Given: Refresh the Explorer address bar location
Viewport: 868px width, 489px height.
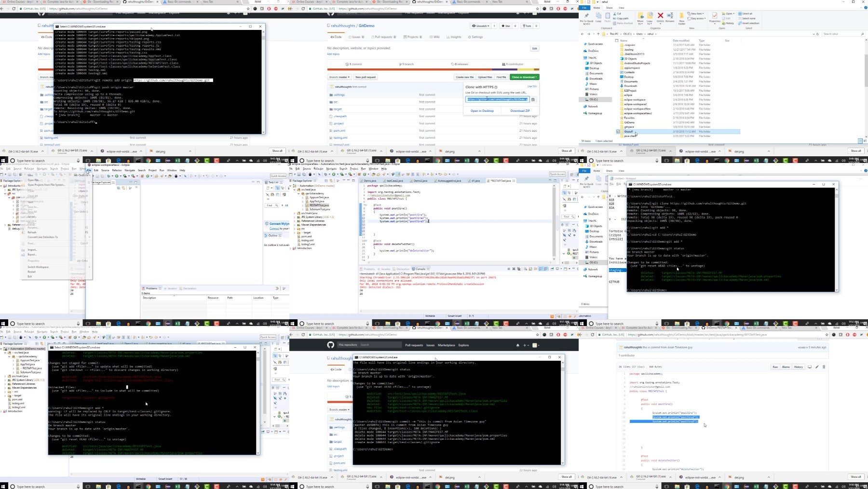Looking at the screenshot, I should (x=817, y=34).
